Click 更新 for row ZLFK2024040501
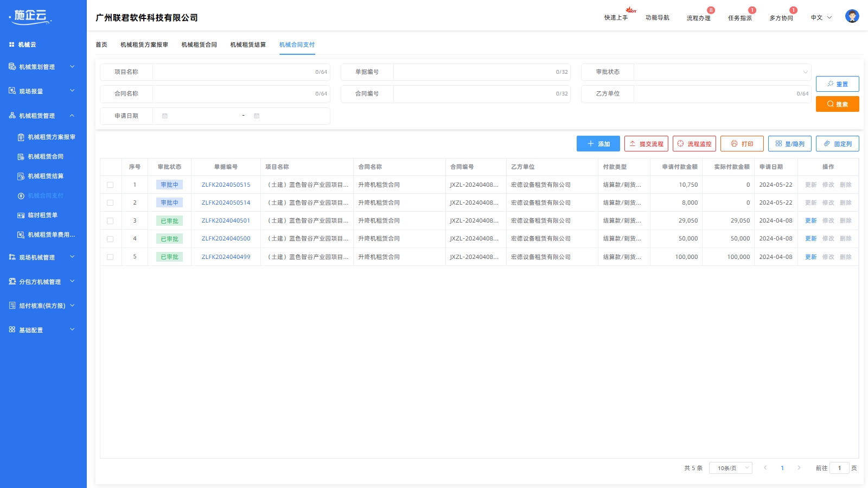The height and width of the screenshot is (488, 868). click(x=811, y=221)
